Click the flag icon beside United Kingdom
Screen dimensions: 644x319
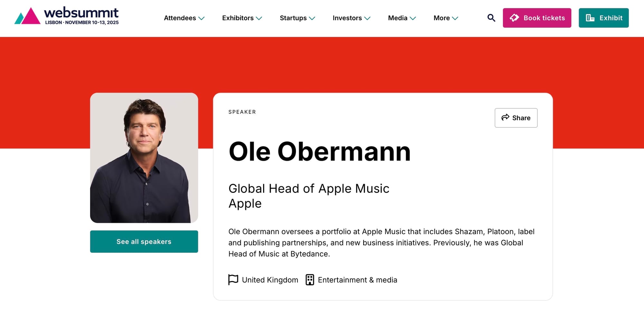point(233,279)
